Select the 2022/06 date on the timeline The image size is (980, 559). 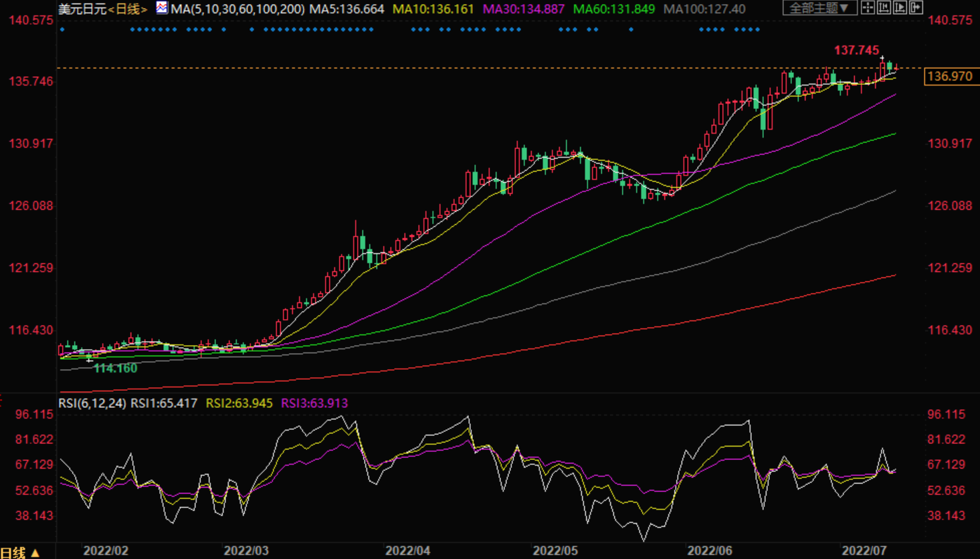click(710, 551)
